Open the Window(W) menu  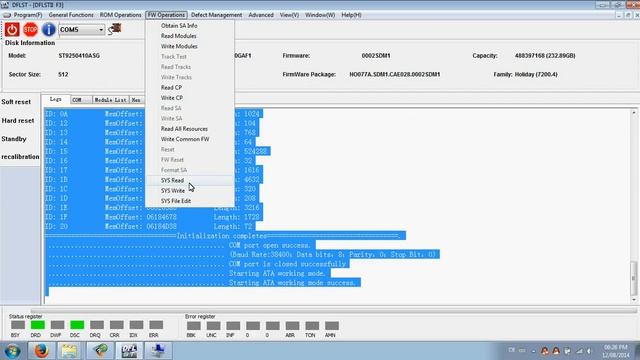click(320, 15)
